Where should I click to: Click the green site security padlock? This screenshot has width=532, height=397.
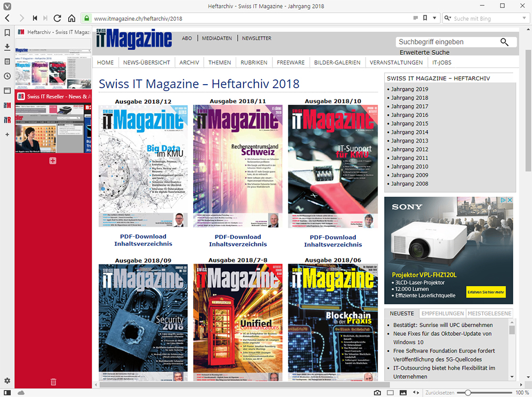tap(87, 18)
